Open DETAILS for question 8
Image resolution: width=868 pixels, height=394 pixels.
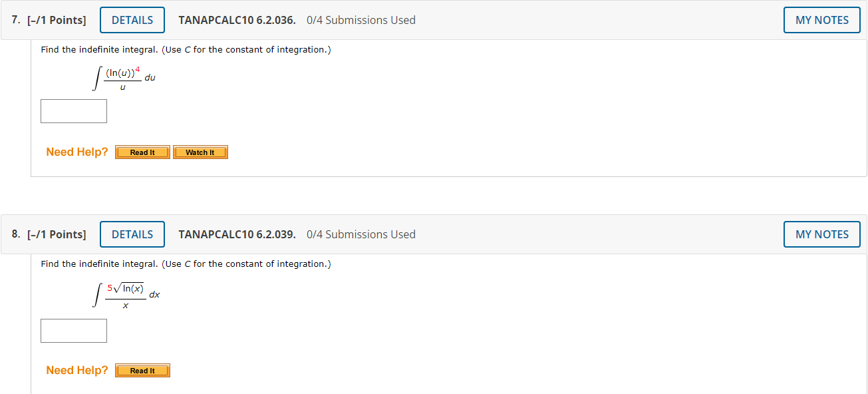[132, 234]
